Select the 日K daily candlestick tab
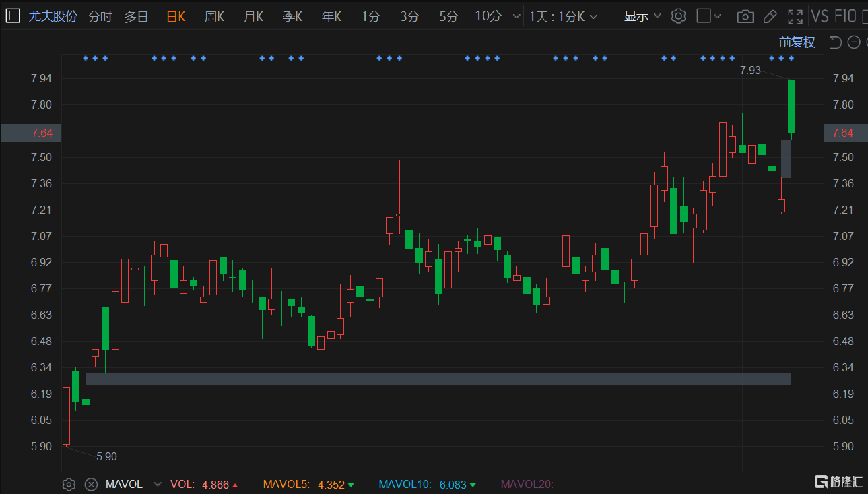Viewport: 868px width, 494px height. pyautogui.click(x=176, y=17)
